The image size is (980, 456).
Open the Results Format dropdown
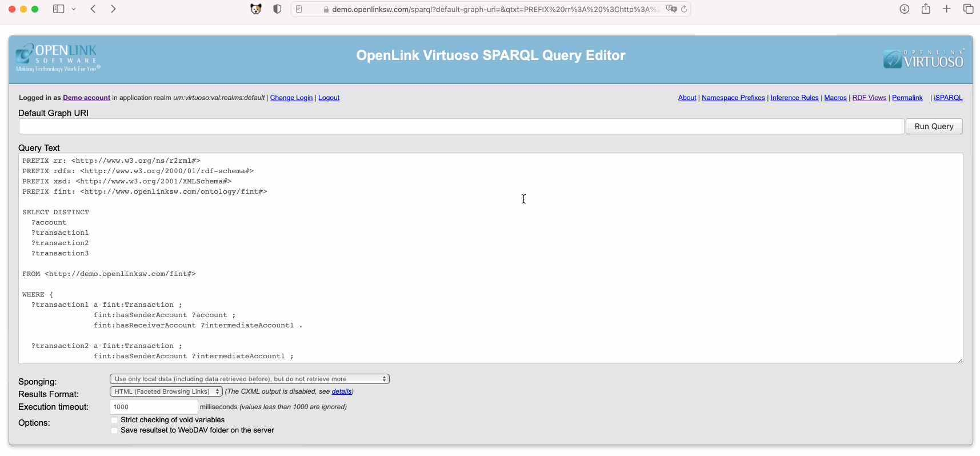pos(166,391)
